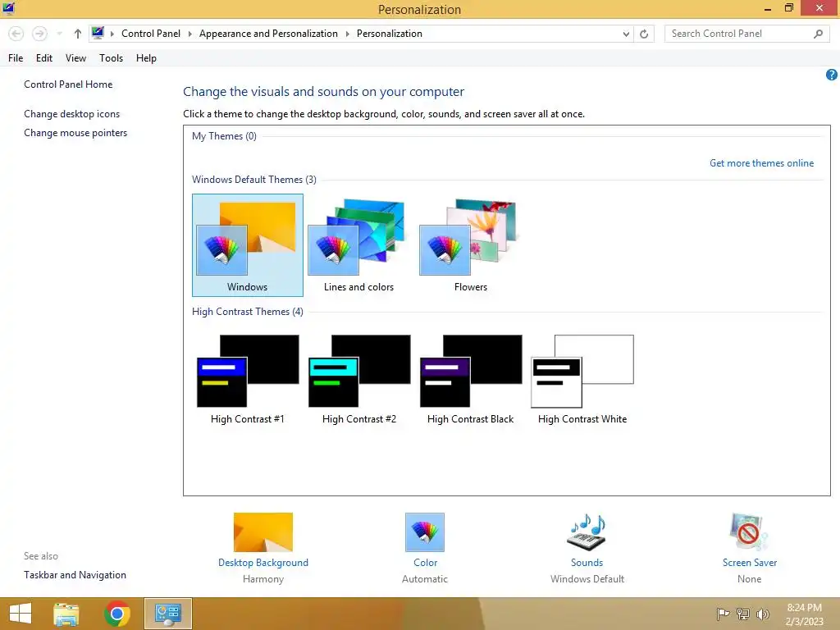Click the Windows Start button
This screenshot has height=630, width=840.
(x=21, y=614)
